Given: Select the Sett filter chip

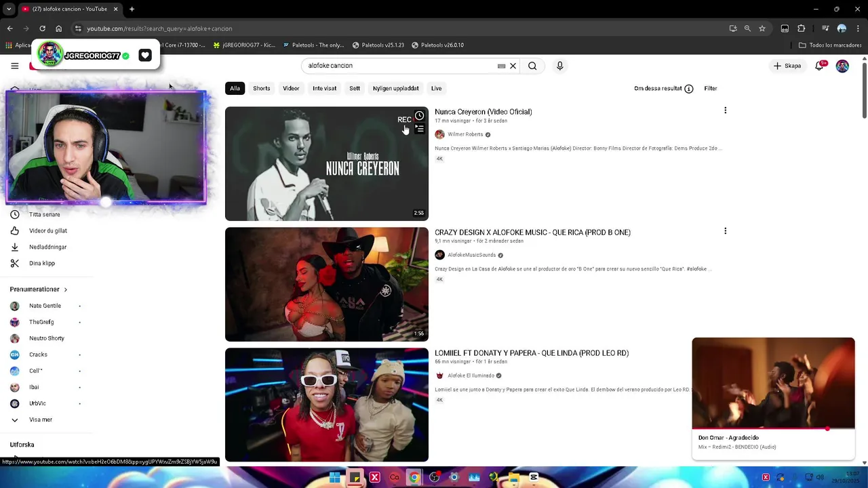Looking at the screenshot, I should 355,88.
